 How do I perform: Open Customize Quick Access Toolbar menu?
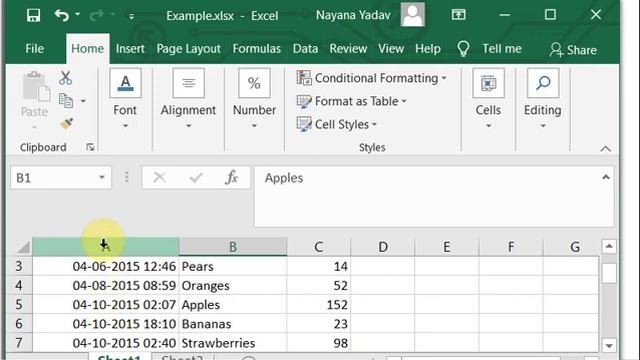[x=131, y=16]
